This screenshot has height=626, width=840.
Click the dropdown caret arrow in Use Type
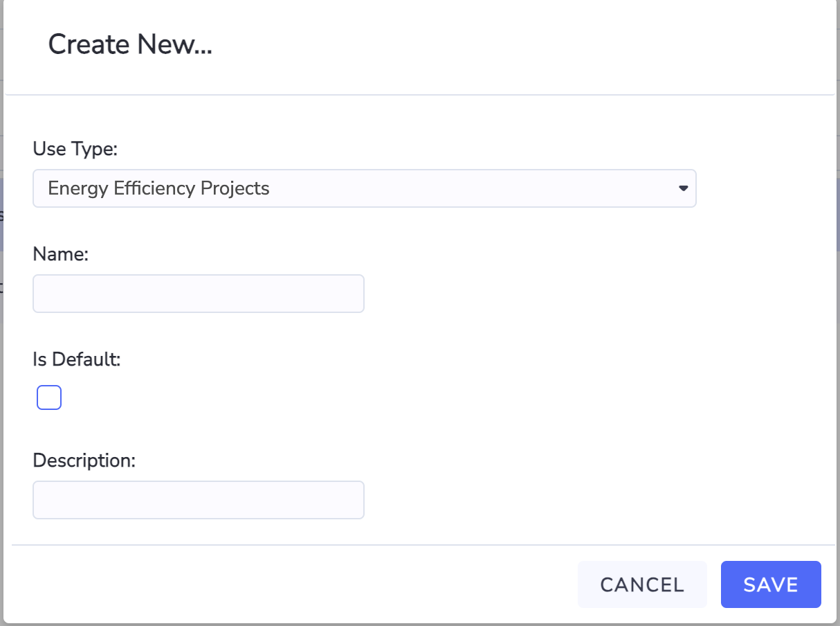[683, 188]
